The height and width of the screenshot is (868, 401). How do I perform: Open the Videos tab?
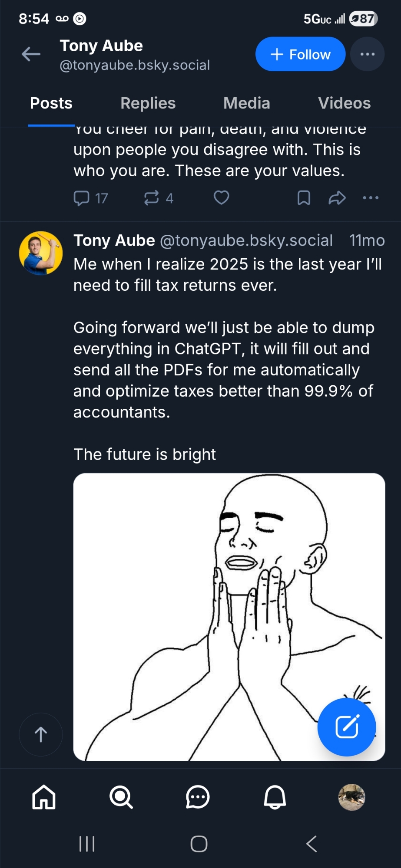[344, 103]
